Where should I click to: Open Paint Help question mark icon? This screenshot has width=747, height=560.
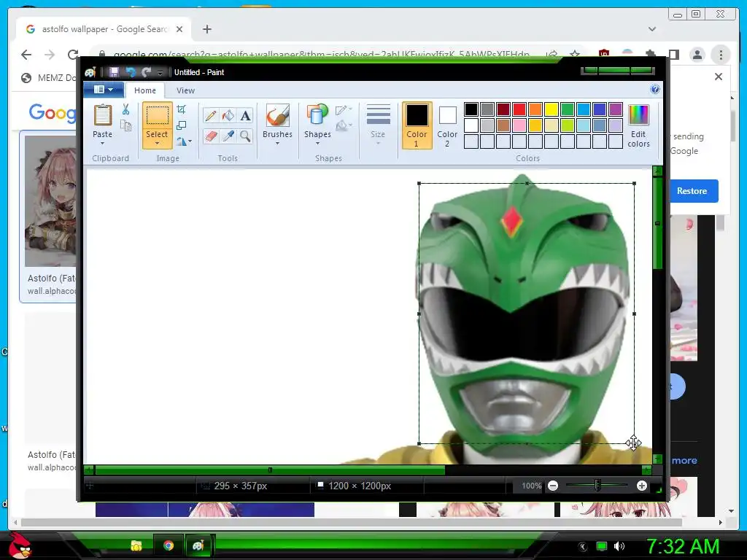655,89
